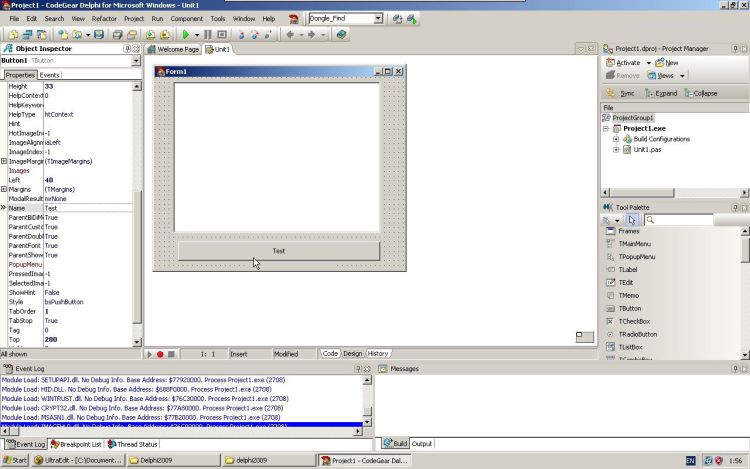Viewport: 750px width, 469px height.
Task: Click the Remove file from project icon
Action: tap(165, 34)
